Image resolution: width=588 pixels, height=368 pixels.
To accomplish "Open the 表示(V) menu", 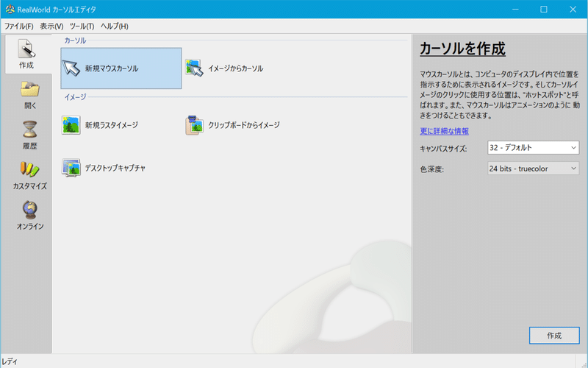I will tap(51, 26).
